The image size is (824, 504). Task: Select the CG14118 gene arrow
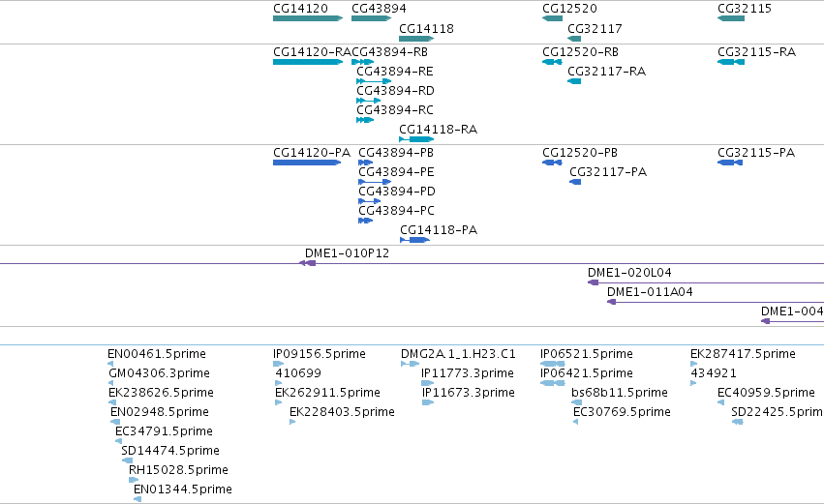[x=416, y=39]
